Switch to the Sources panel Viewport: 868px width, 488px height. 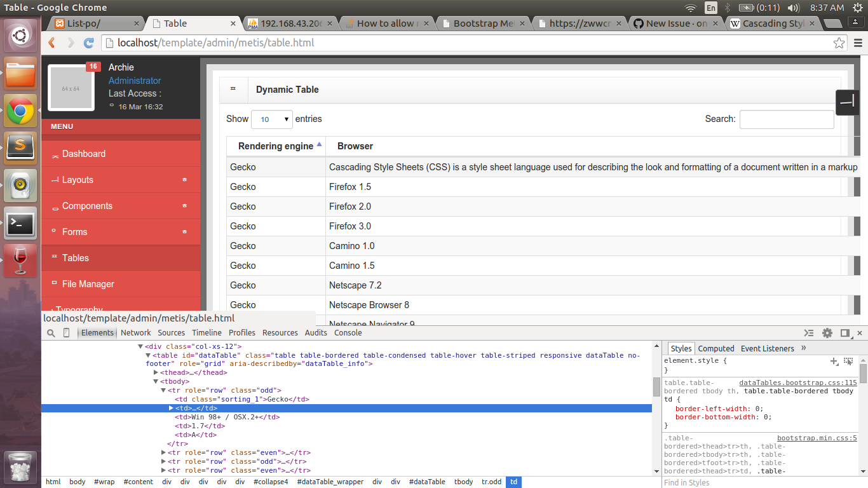(x=172, y=333)
